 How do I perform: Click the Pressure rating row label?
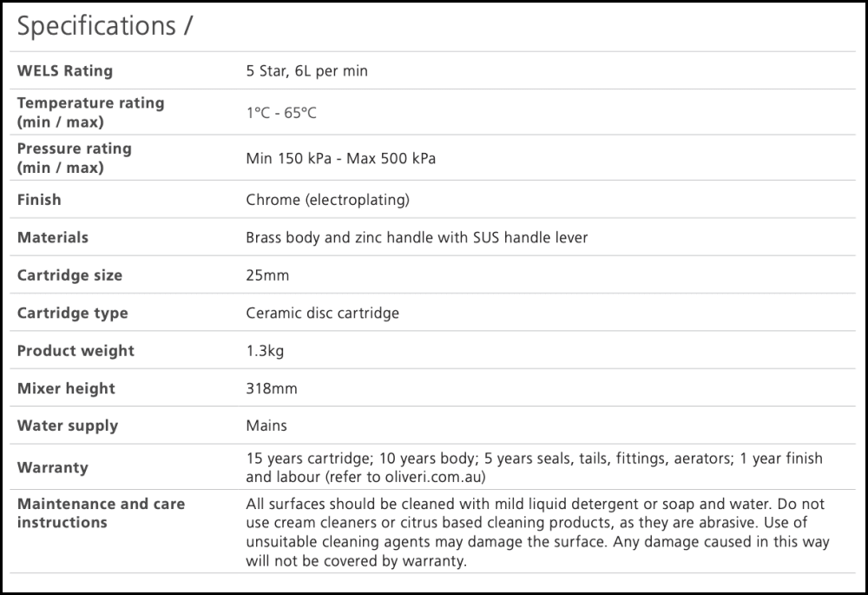point(75,158)
